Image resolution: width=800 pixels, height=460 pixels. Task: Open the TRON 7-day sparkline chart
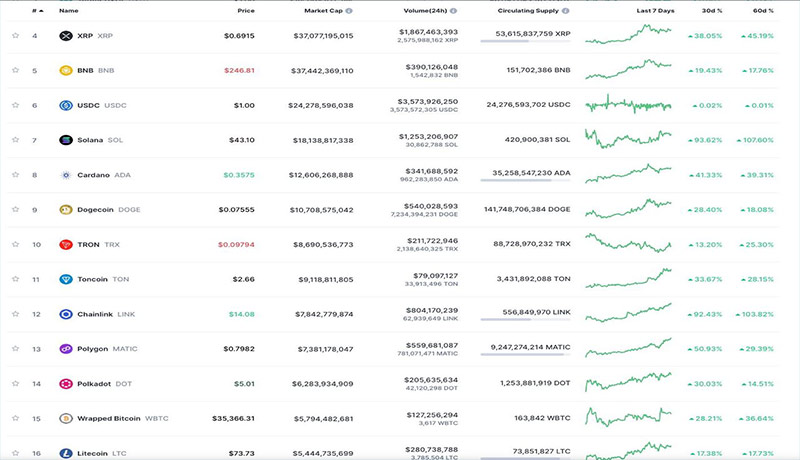coord(628,243)
